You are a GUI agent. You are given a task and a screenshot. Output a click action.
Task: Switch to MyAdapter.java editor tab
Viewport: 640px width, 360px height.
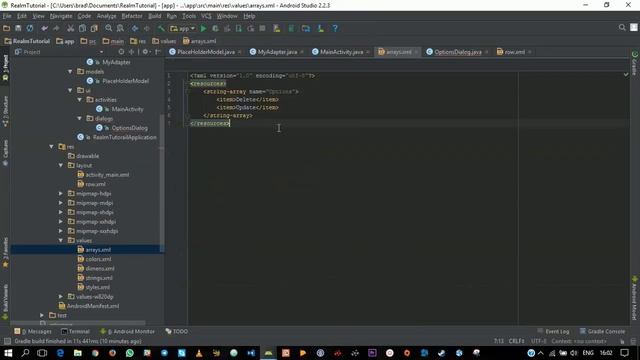tap(277, 52)
